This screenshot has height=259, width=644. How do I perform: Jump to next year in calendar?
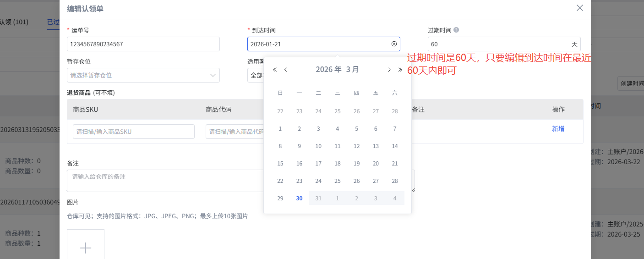[x=400, y=70]
